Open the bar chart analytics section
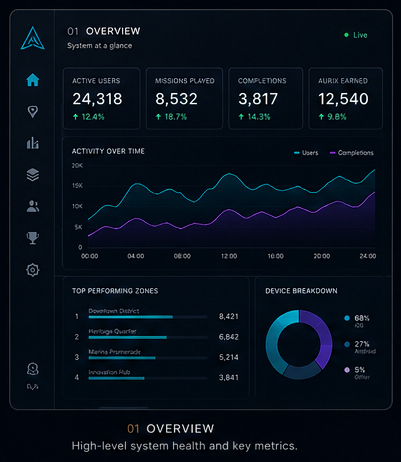This screenshot has height=462, width=401. [33, 143]
